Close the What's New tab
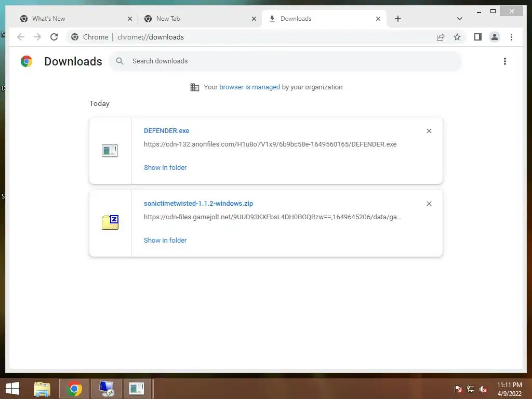The width and height of the screenshot is (532, 399). (129, 19)
